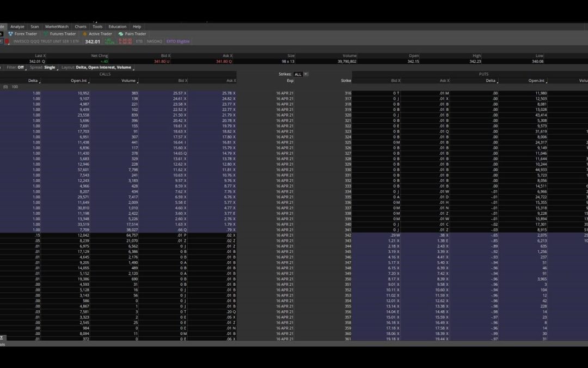Switch to the MarketWatch tab
Image resolution: width=588 pixels, height=368 pixels.
click(x=57, y=26)
